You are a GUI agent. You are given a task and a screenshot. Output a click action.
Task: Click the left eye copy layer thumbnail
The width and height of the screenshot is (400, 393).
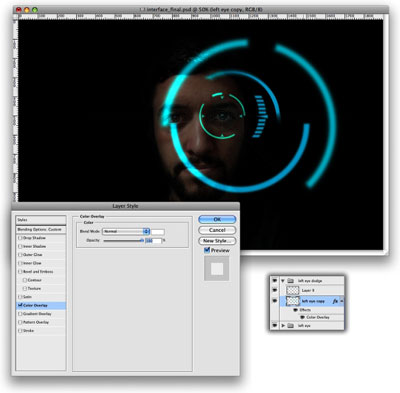coord(293,301)
